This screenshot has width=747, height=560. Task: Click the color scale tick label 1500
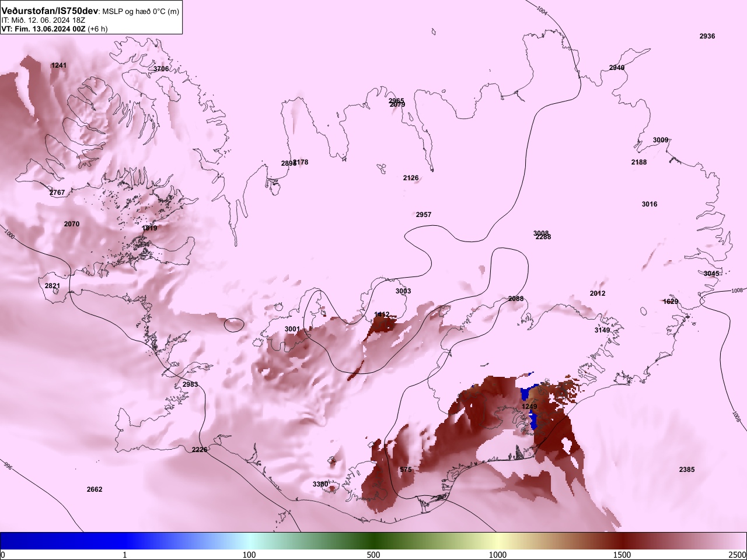[x=622, y=555]
